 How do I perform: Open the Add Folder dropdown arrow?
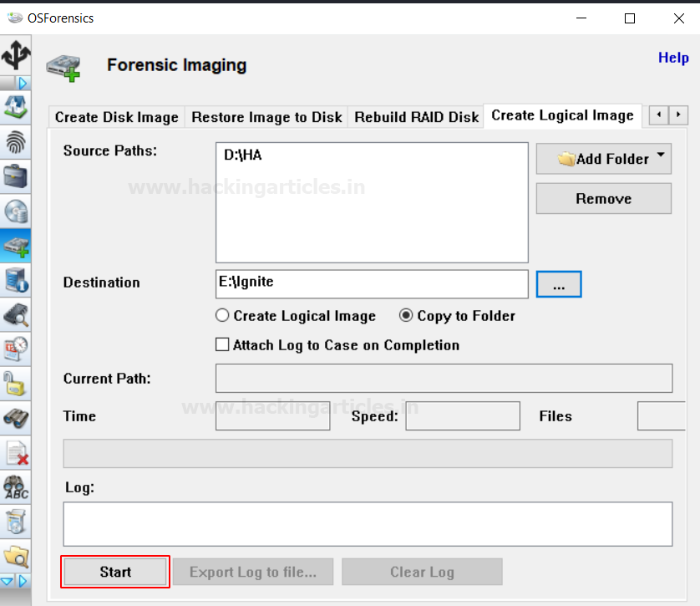coord(661,155)
